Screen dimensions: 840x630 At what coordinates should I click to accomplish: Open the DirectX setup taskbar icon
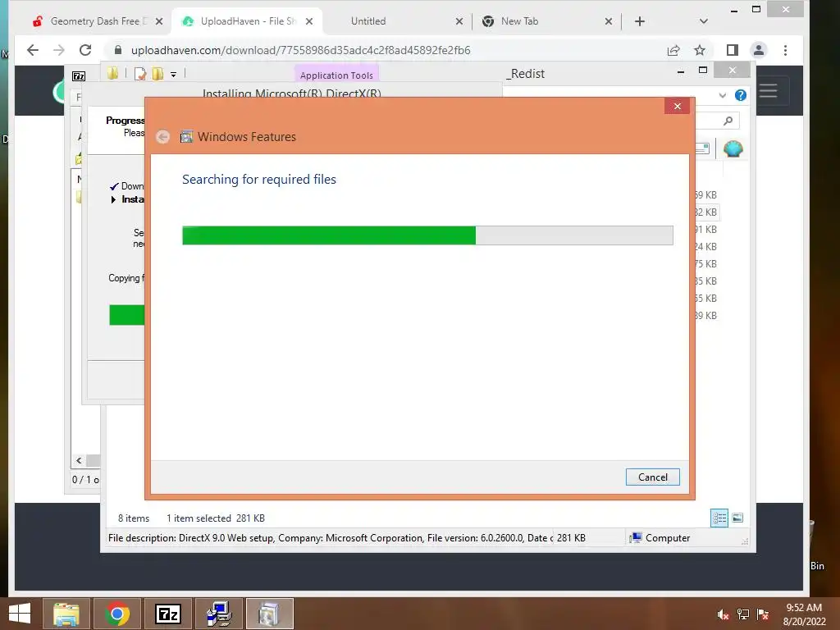pos(219,614)
